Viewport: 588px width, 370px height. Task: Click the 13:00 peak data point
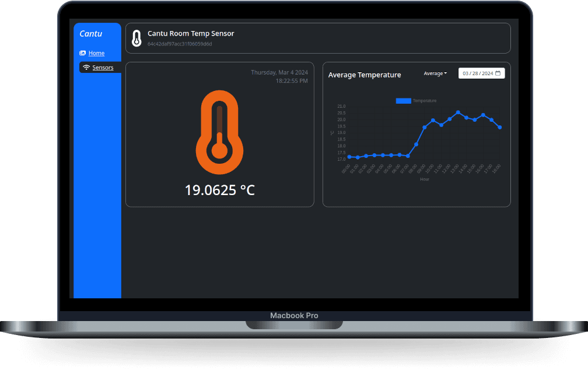tap(458, 112)
